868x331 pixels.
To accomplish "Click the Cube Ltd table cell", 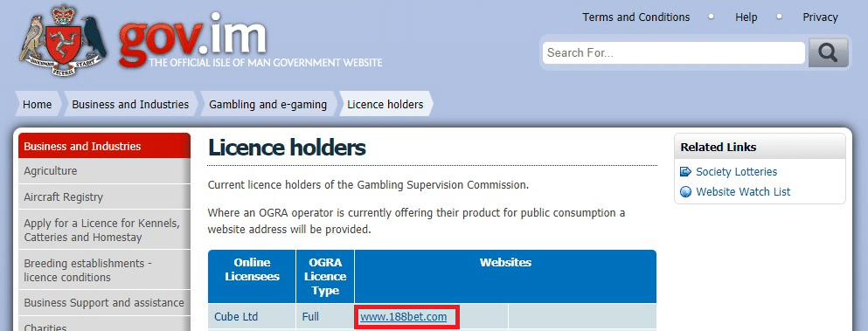I will (x=252, y=317).
